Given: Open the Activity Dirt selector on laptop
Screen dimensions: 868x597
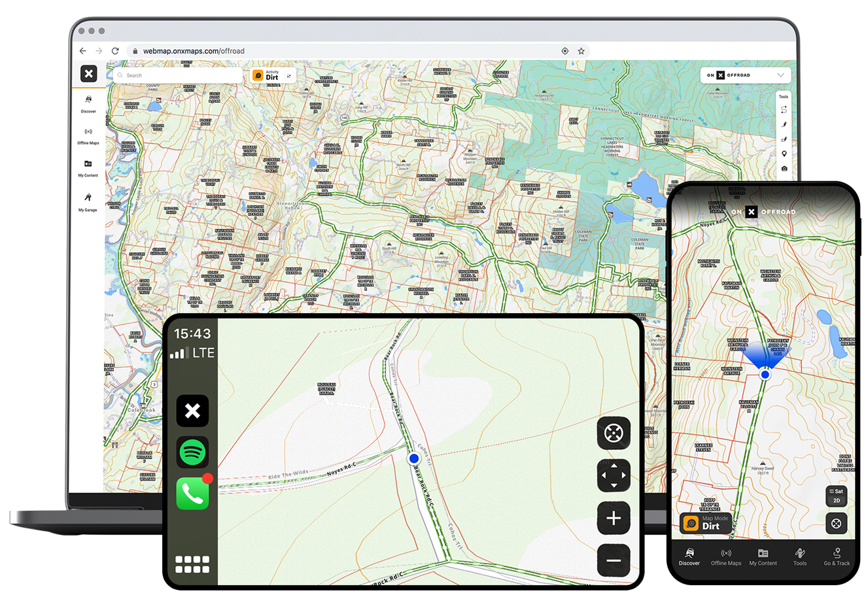Looking at the screenshot, I should tap(272, 75).
